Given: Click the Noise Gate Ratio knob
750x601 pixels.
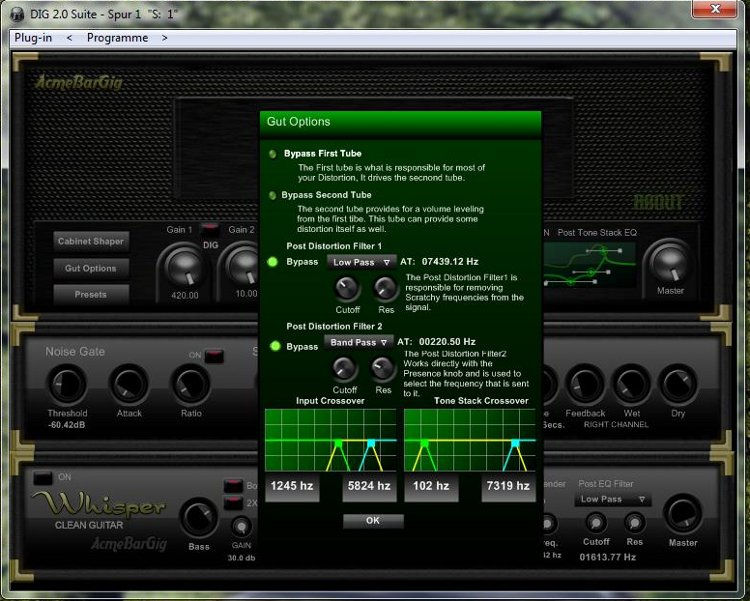Looking at the screenshot, I should (191, 385).
